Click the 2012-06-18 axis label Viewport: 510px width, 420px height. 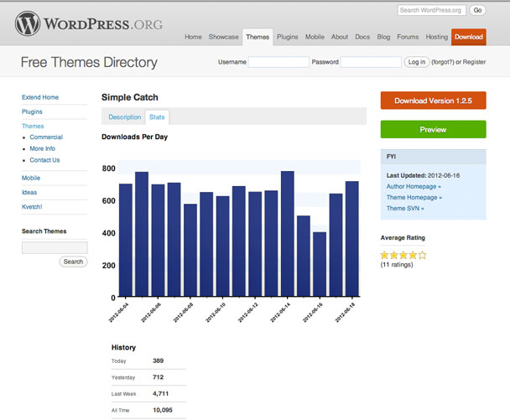pyautogui.click(x=345, y=313)
